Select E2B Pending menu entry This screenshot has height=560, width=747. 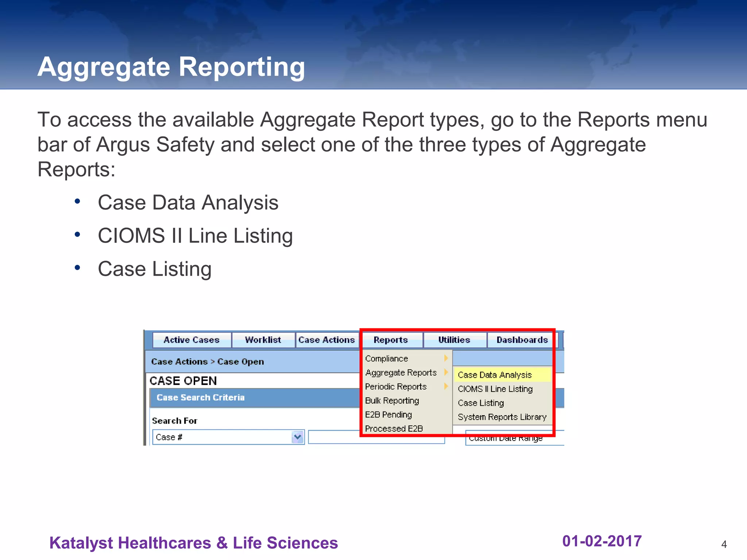[407, 415]
